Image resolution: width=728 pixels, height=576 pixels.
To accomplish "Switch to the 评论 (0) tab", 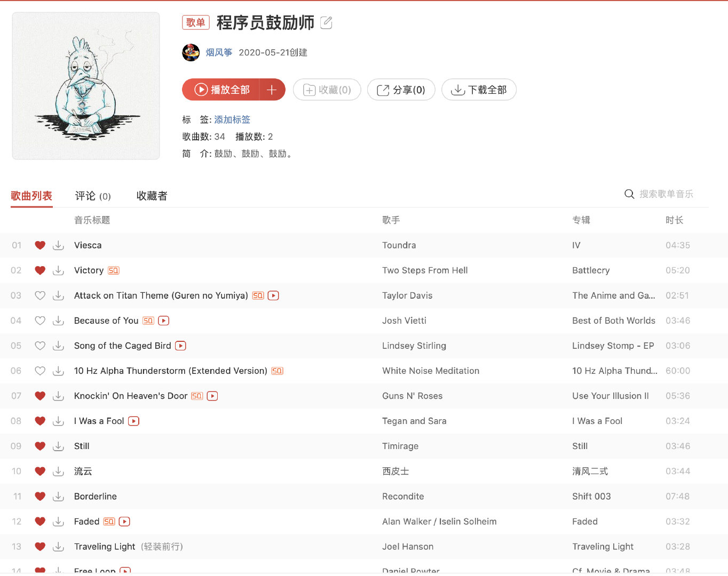I will point(93,196).
